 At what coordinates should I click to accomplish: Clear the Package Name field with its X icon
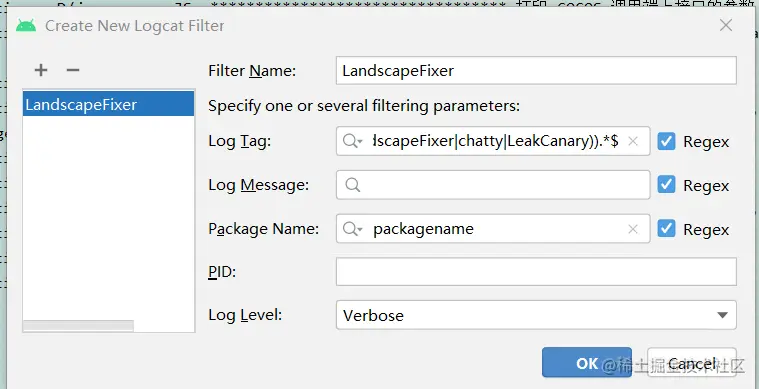633,229
